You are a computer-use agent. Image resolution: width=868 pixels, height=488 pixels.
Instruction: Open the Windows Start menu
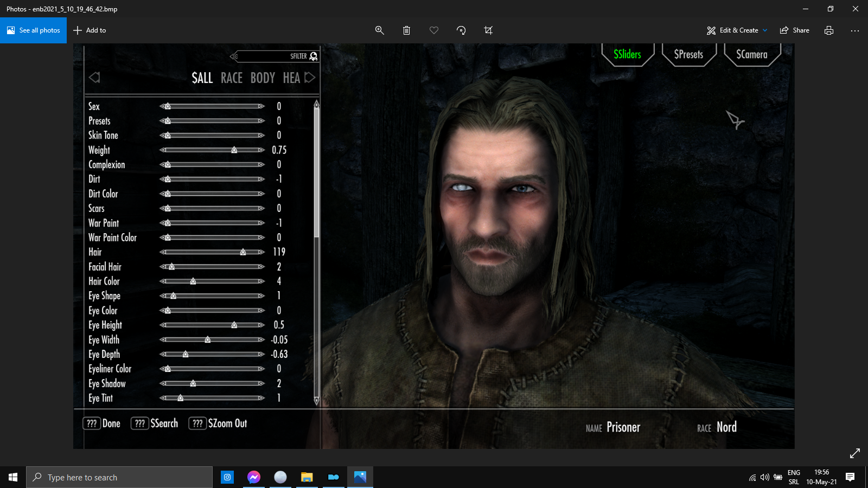click(x=13, y=477)
